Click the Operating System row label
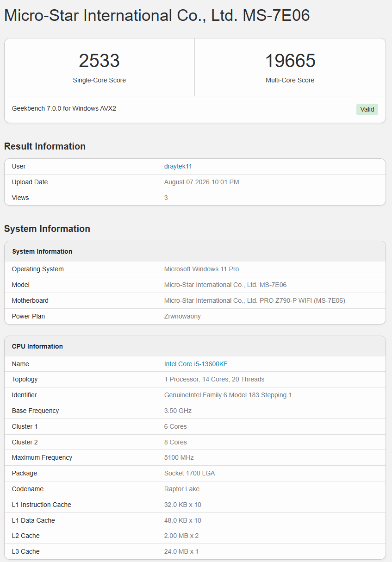392x562 pixels. pos(38,269)
